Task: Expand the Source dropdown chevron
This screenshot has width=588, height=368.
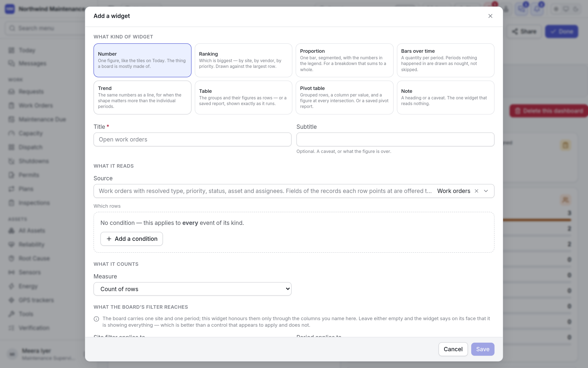Action: click(486, 191)
